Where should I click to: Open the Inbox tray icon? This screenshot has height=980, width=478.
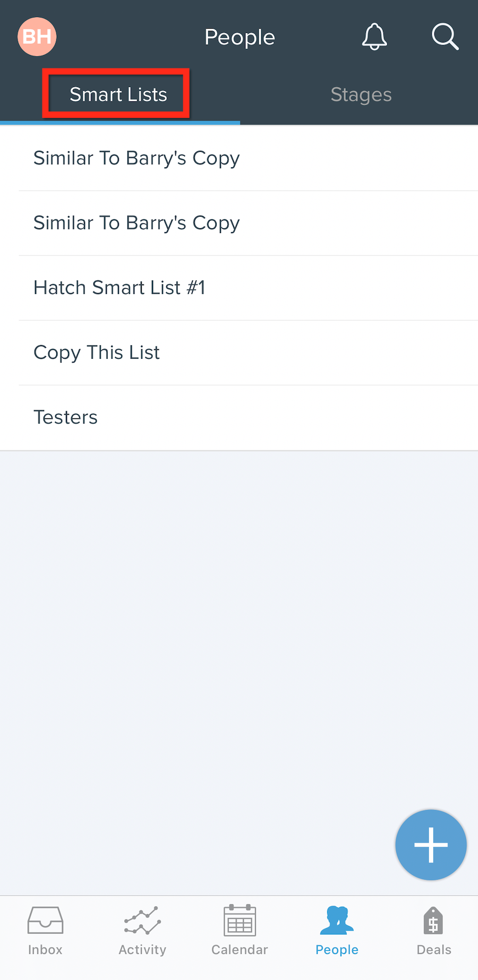pos(45,920)
